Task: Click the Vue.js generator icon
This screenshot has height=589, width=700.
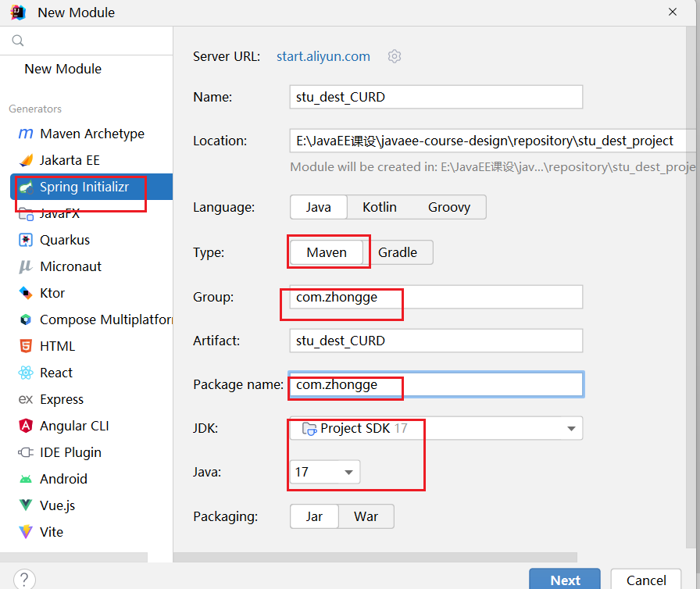Action: [26, 505]
